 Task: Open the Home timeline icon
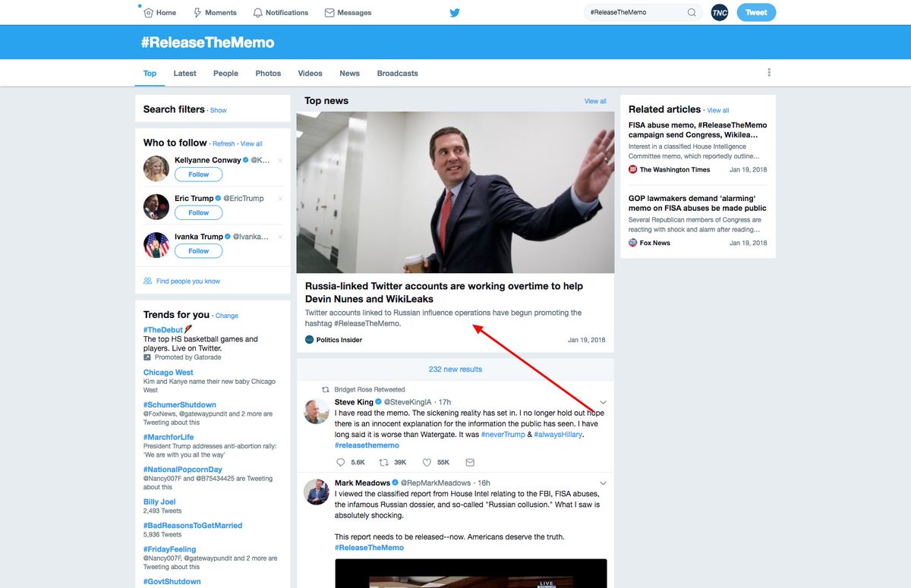coord(149,12)
